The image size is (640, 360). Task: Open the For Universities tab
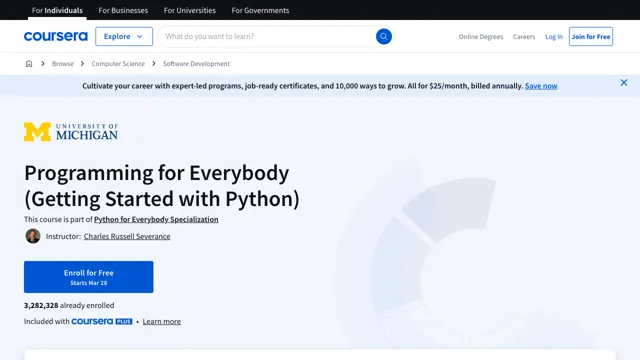tap(190, 10)
